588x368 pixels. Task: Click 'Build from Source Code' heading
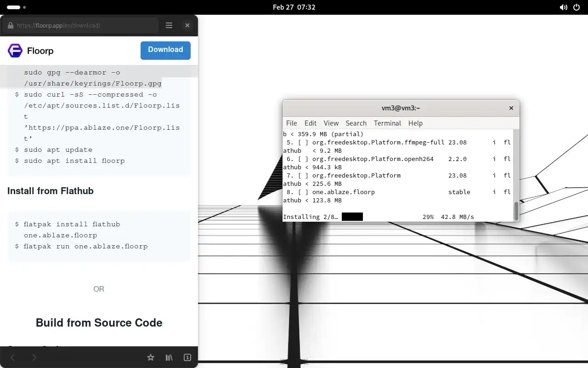99,322
